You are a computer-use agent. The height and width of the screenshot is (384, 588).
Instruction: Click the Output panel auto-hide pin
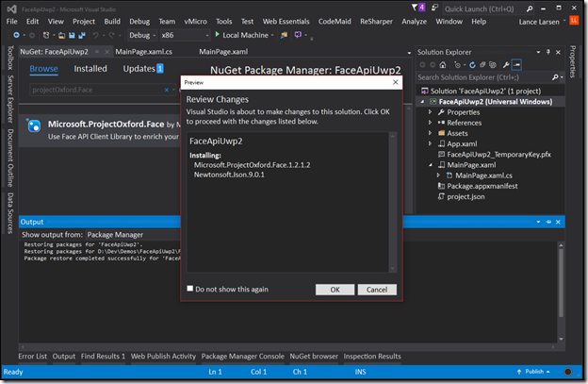tap(548, 222)
